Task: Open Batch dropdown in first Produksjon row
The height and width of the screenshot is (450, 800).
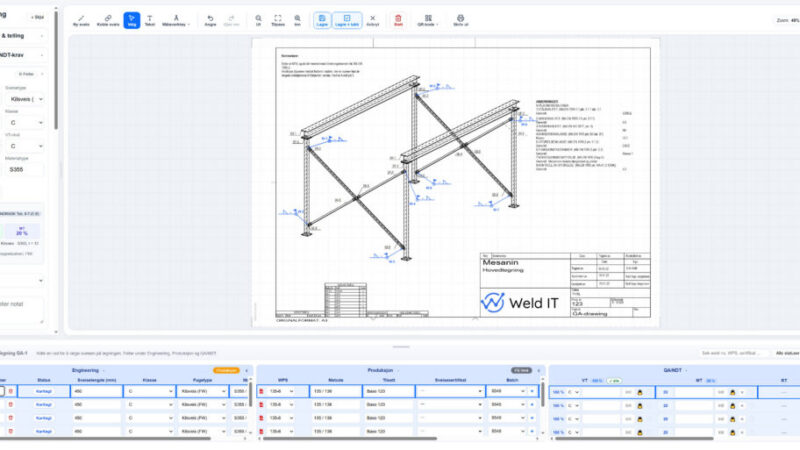Action: click(x=507, y=391)
